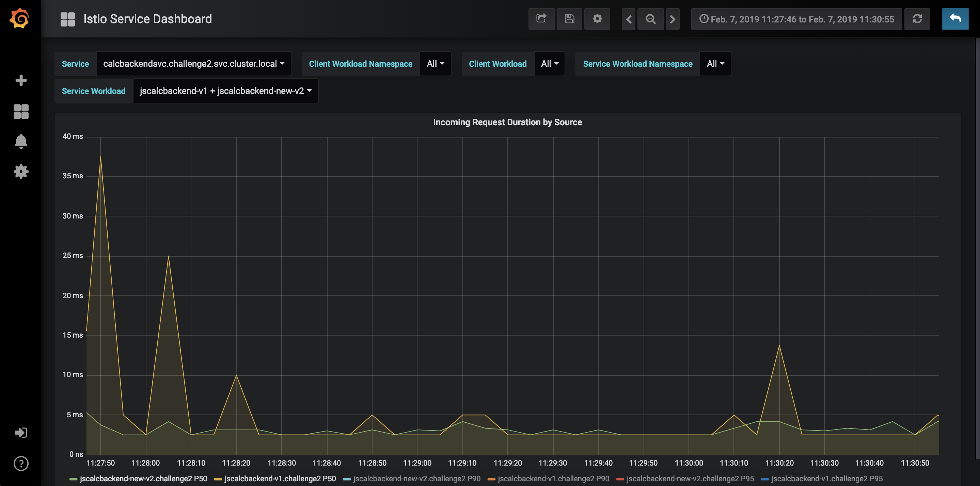This screenshot has width=980, height=486.
Task: Open Service Workload Namespace All dropdown
Action: point(716,64)
